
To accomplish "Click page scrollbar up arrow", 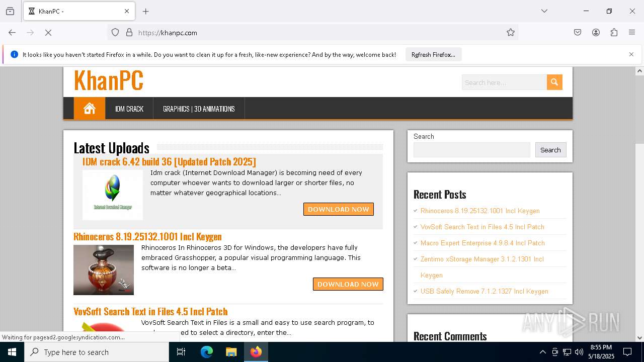I will click(639, 71).
